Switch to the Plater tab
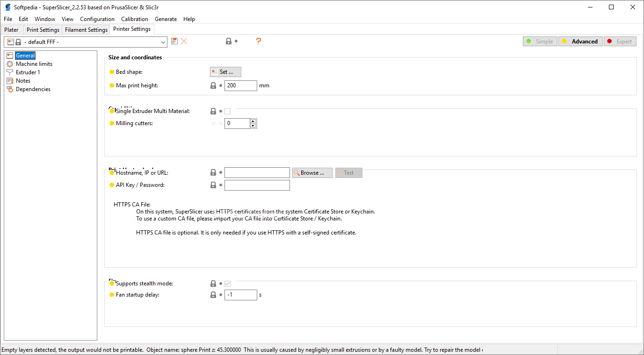Image resolution: width=644 pixels, height=355 pixels. tap(11, 30)
